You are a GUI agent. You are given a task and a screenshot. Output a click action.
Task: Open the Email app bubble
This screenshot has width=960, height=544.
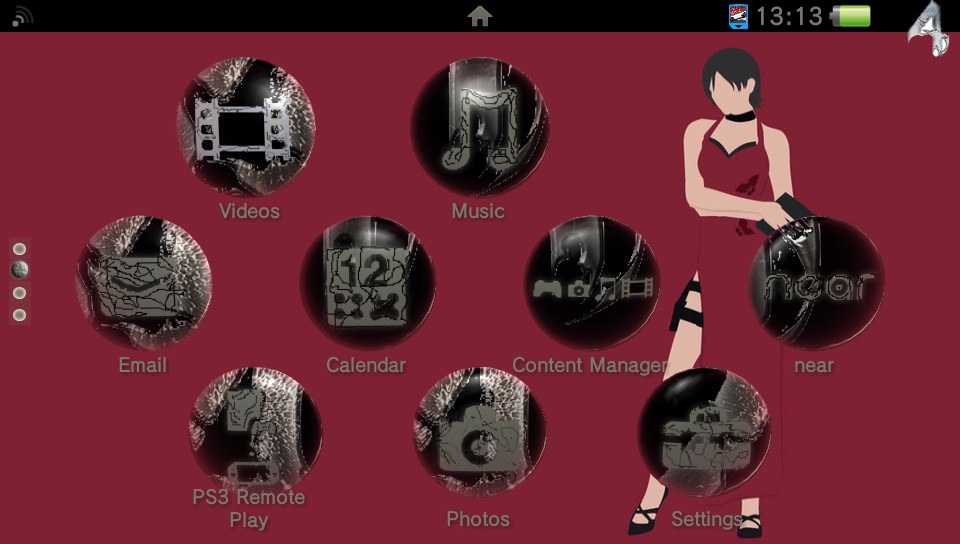pyautogui.click(x=143, y=282)
